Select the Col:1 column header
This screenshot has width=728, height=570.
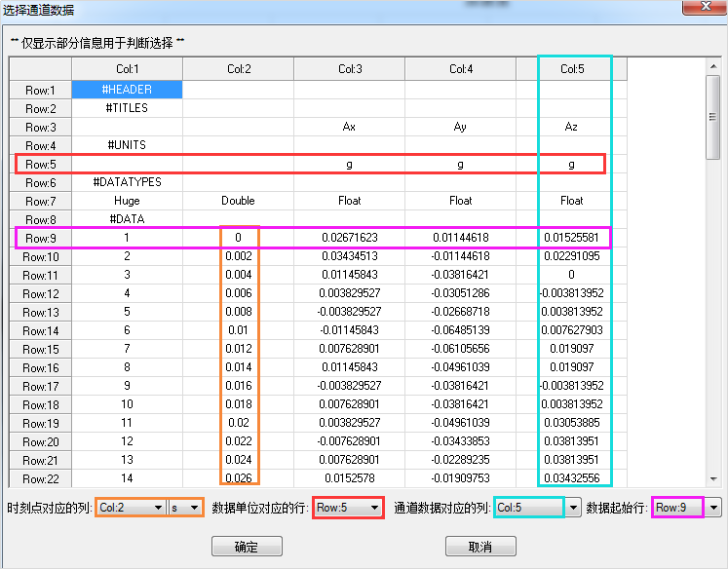point(128,69)
